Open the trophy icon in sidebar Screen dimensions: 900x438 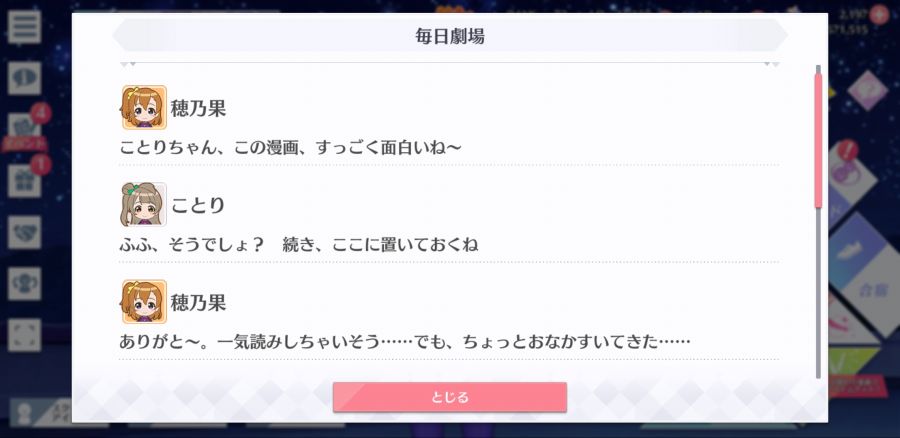click(x=24, y=284)
